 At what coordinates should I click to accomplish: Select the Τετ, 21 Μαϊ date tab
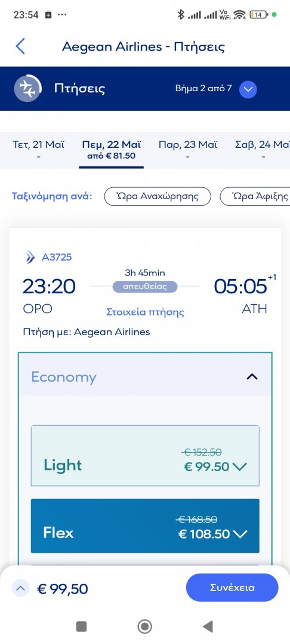39,150
